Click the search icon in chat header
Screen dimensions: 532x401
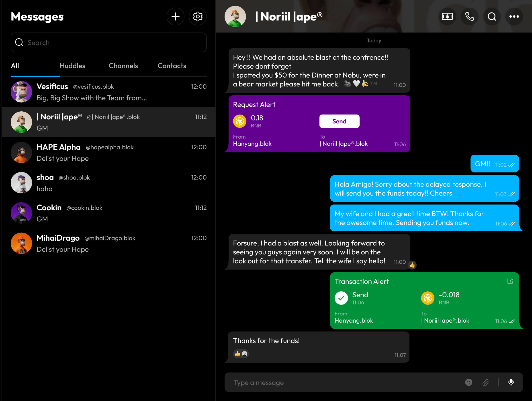(x=492, y=17)
